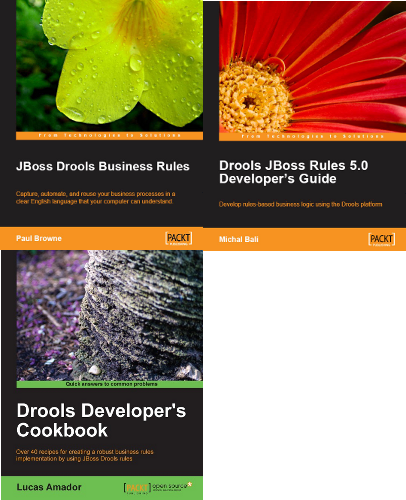Click the orange banner under the red flower
This screenshot has height=500, width=406.
312,137
